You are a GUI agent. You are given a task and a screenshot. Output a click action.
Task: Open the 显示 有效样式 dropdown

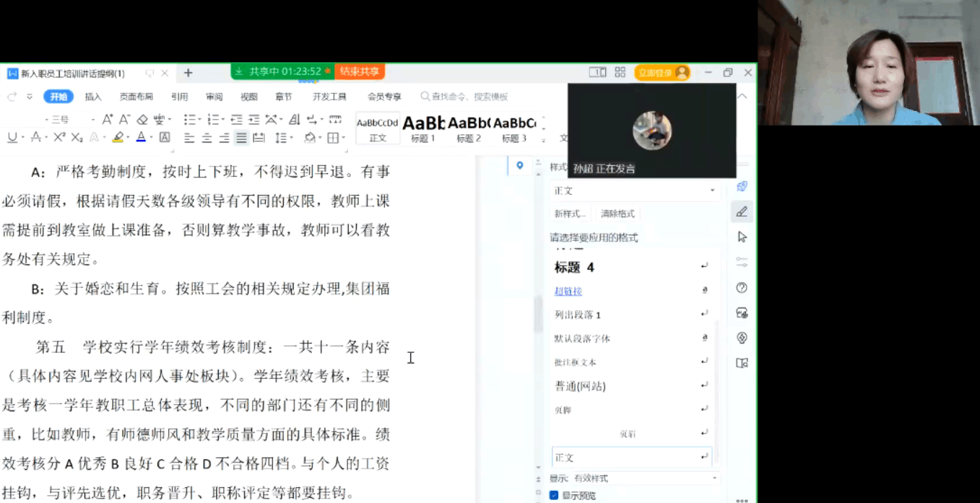[646, 478]
